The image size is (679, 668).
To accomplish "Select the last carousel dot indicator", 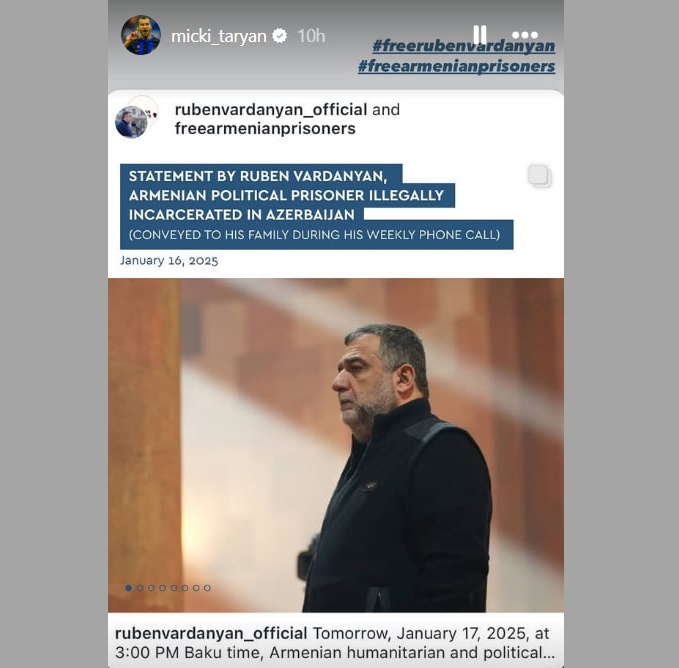I will pyautogui.click(x=207, y=588).
